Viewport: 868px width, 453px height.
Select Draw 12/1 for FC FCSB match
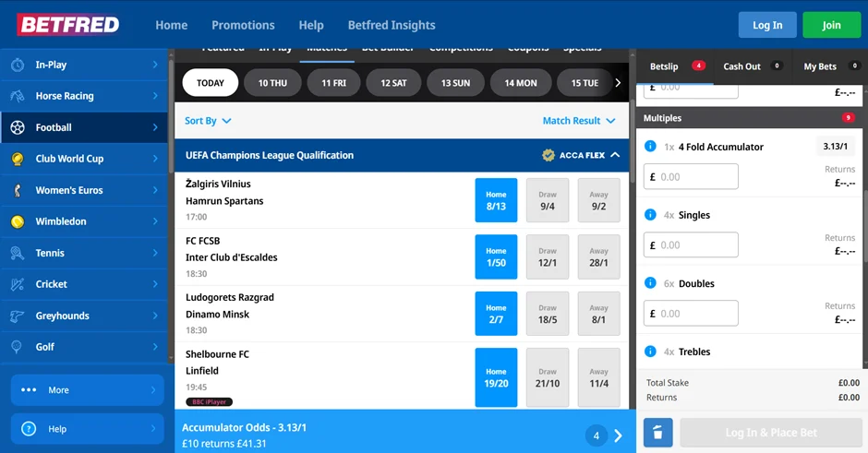click(548, 256)
